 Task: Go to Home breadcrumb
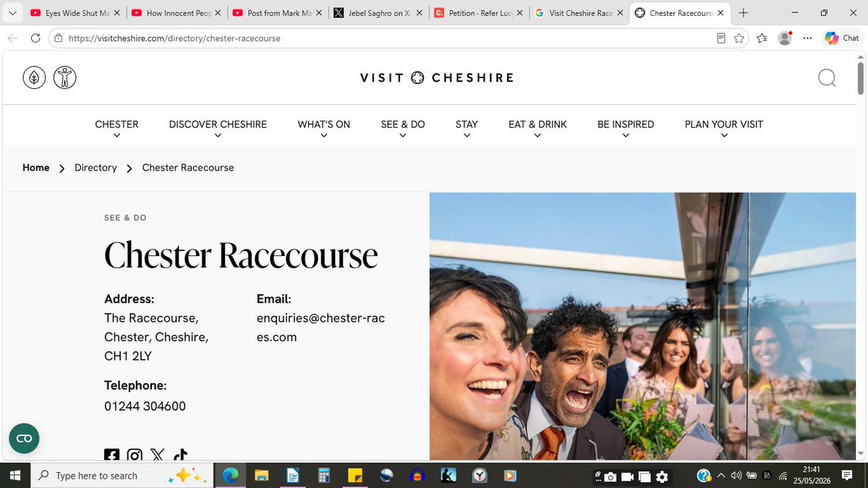[36, 168]
